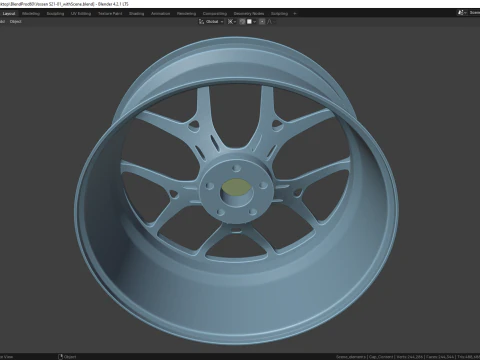Image resolution: width=480 pixels, height=360 pixels.
Task: Click the yellow center cap of the wheel
Action: [x=236, y=187]
